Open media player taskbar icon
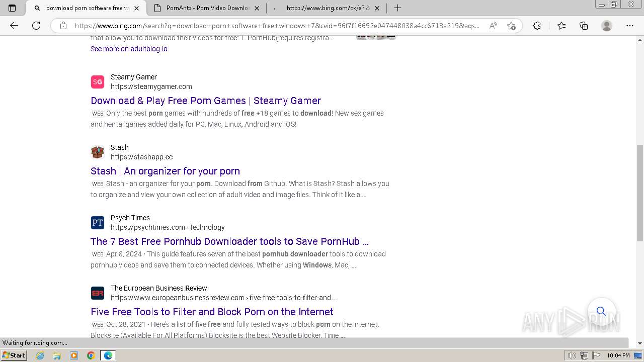The height and width of the screenshot is (362, 644). pos(74,355)
